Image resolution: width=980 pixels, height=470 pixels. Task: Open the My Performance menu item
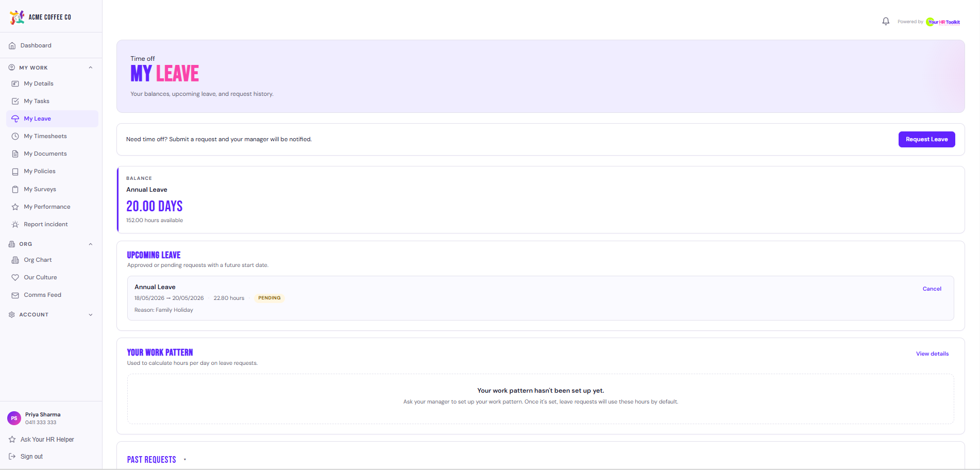[52, 207]
